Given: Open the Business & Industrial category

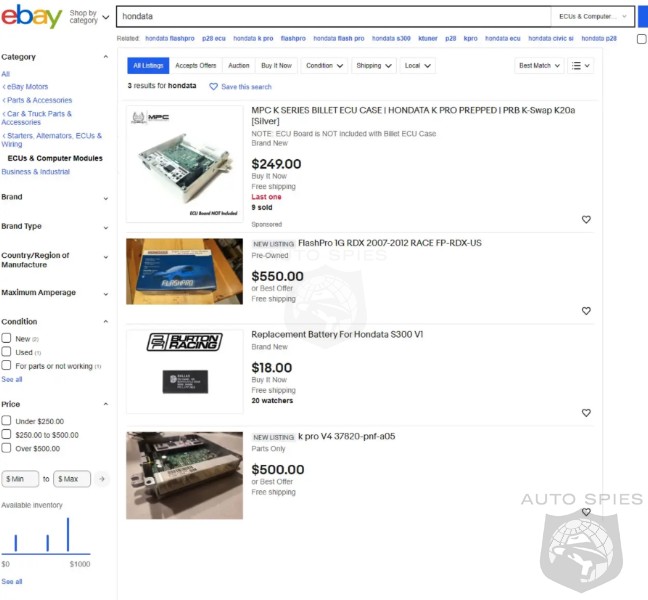Looking at the screenshot, I should click(36, 171).
